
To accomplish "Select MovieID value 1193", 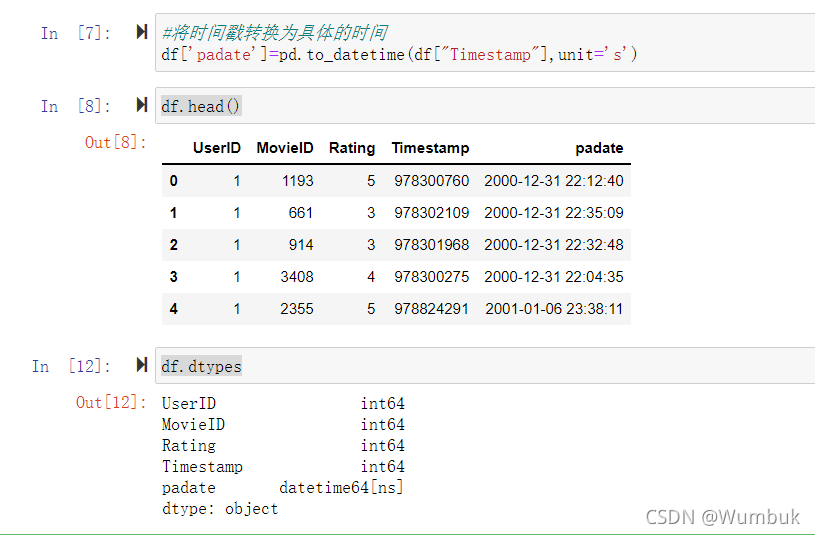I will (298, 181).
